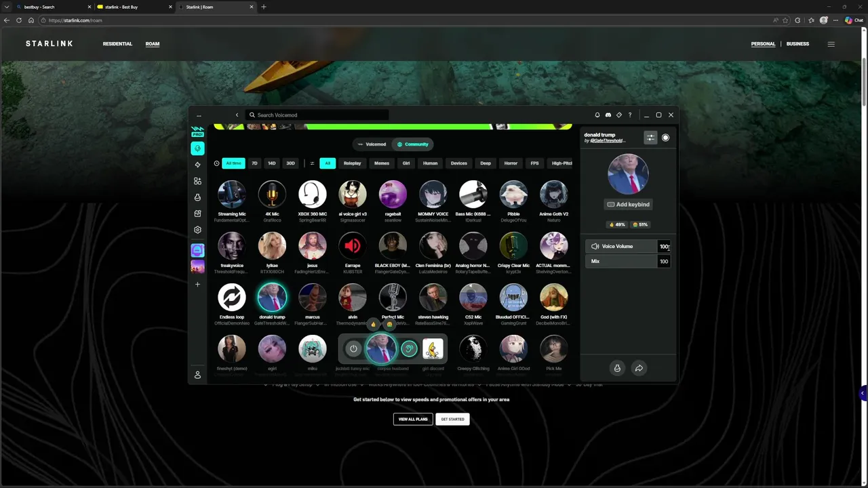Focus the Search Voicemod field
This screenshot has width=868, height=488.
(x=317, y=115)
